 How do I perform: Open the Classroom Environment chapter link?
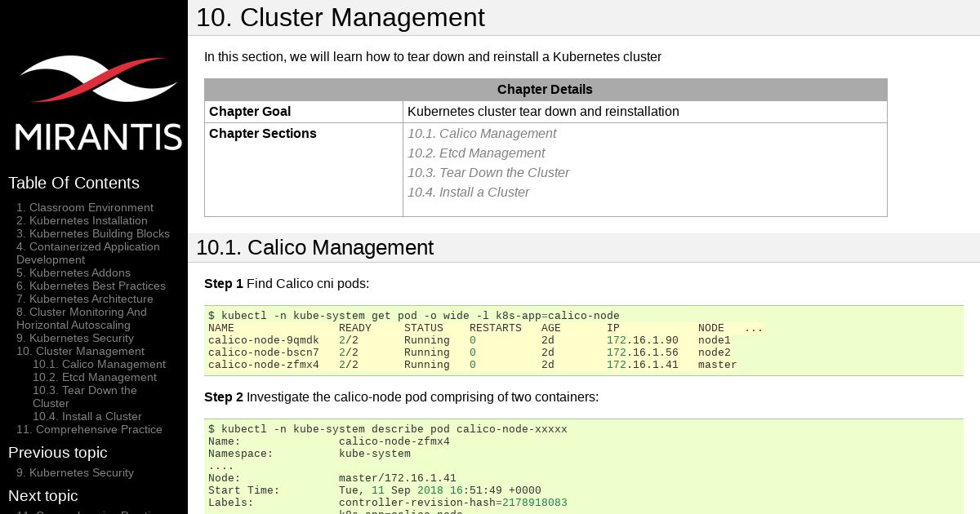[85, 207]
